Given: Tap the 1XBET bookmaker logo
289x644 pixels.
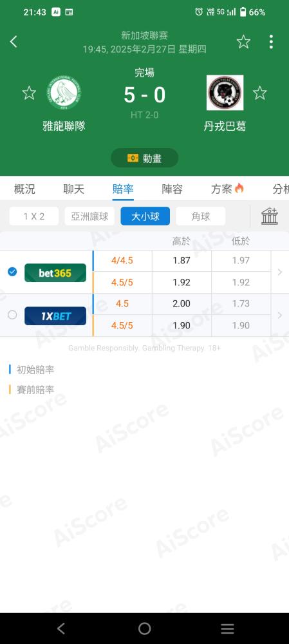Looking at the screenshot, I should (55, 316).
